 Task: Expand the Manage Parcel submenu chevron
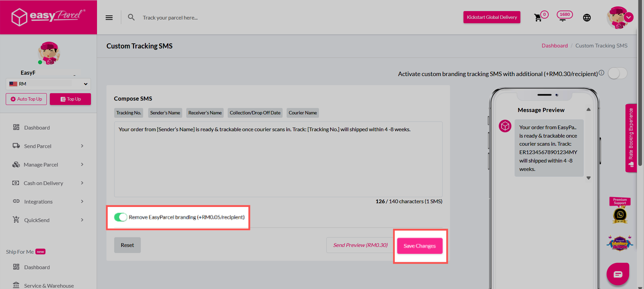click(82, 164)
